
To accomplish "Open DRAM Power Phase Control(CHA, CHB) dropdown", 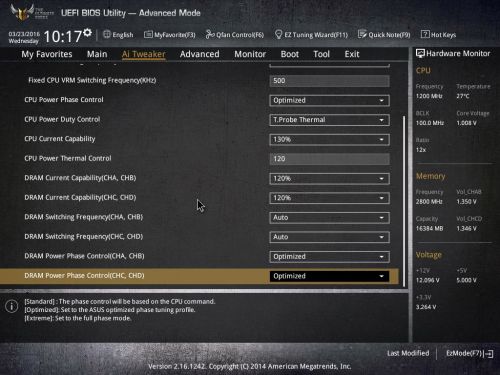I will (329, 257).
